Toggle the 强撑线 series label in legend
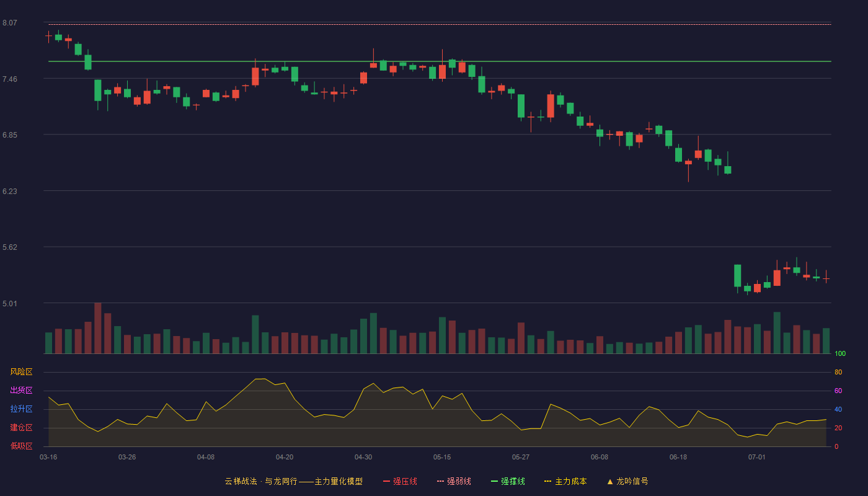 point(513,481)
